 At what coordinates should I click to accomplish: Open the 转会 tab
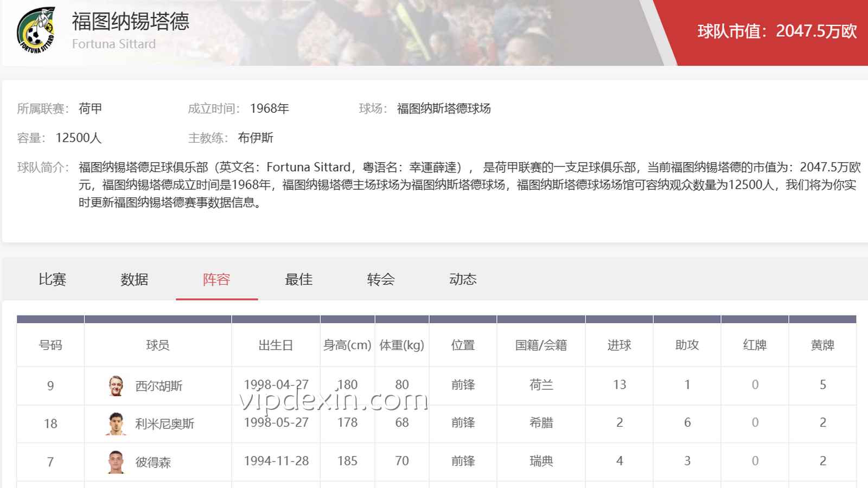[x=381, y=279]
